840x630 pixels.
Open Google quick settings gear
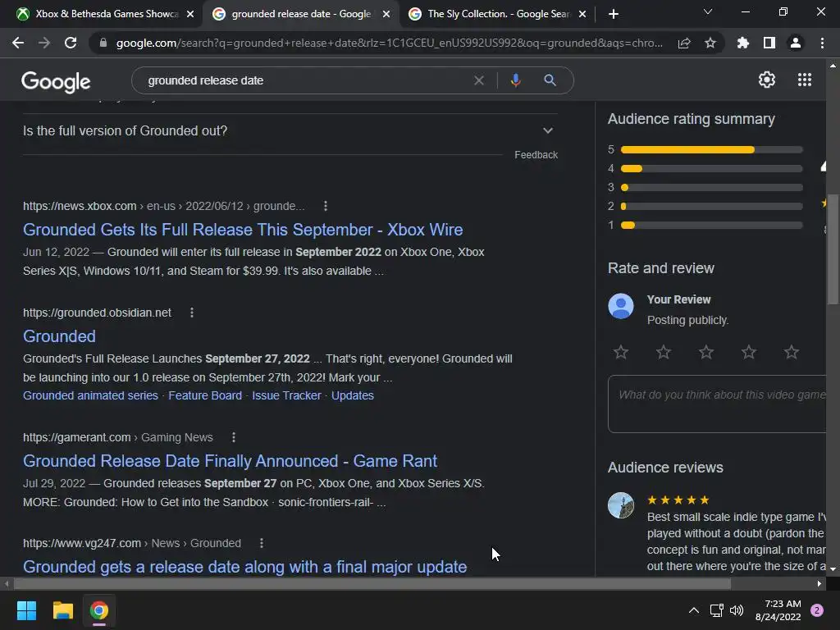[x=767, y=80]
